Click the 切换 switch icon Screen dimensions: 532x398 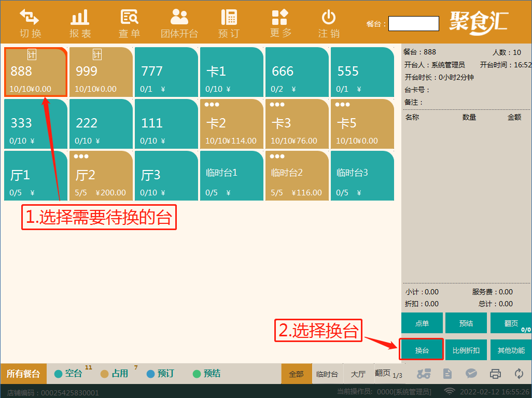[30, 17]
